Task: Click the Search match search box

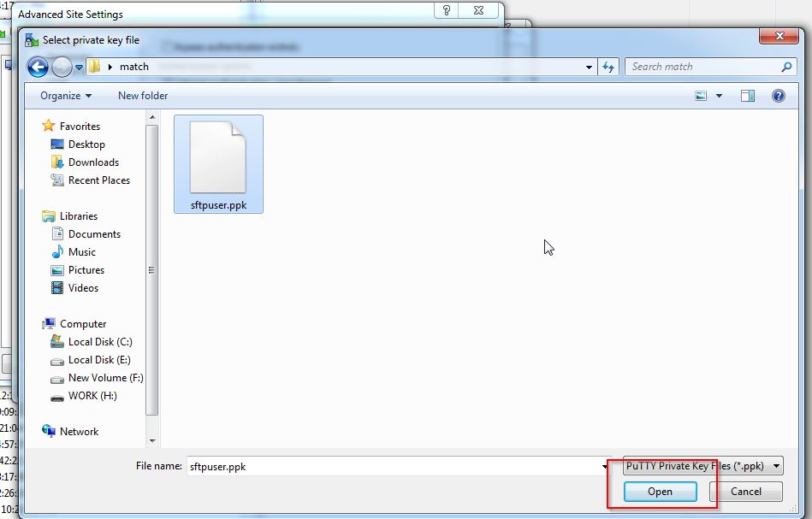Action: coord(703,67)
